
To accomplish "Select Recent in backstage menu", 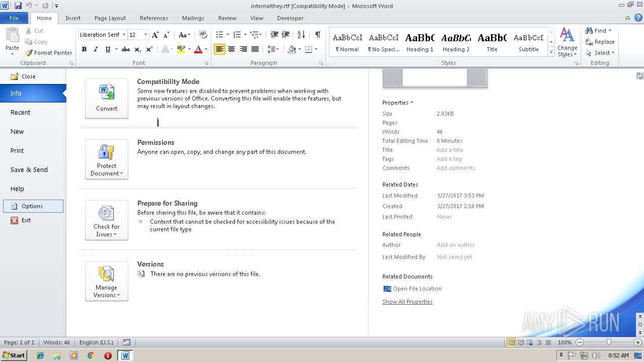I will [33, 113].
